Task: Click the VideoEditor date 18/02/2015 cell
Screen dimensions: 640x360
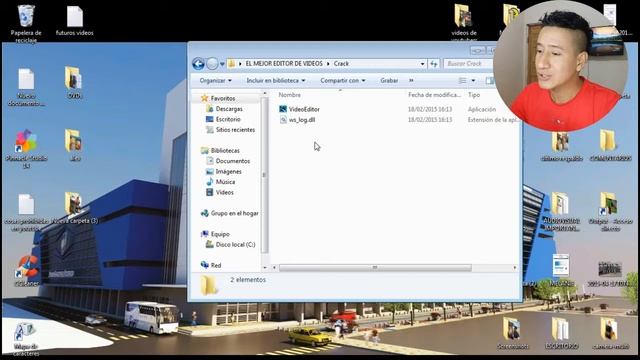Action: (x=430, y=109)
